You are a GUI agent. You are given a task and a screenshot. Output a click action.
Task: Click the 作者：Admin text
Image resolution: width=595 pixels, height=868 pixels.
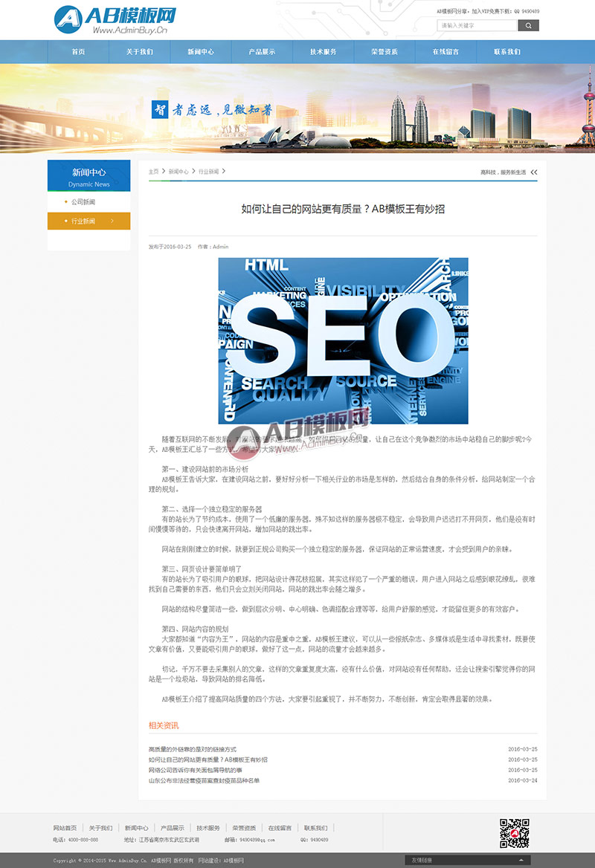pyautogui.click(x=213, y=247)
